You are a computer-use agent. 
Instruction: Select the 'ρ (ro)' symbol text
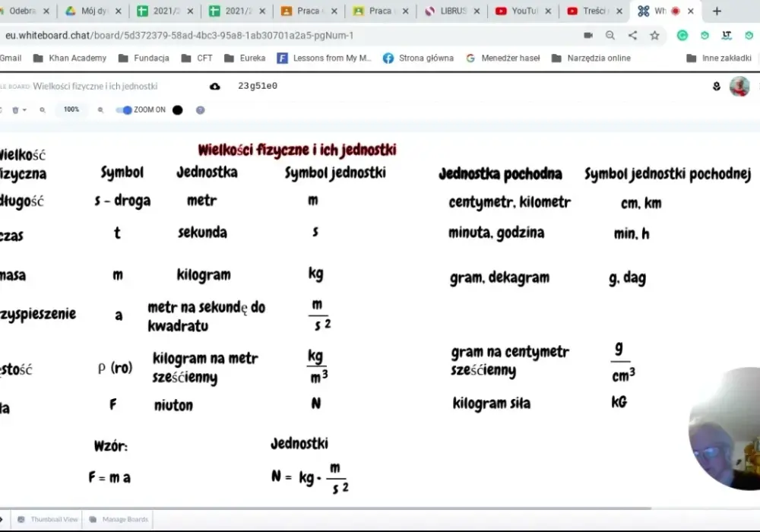tap(116, 368)
